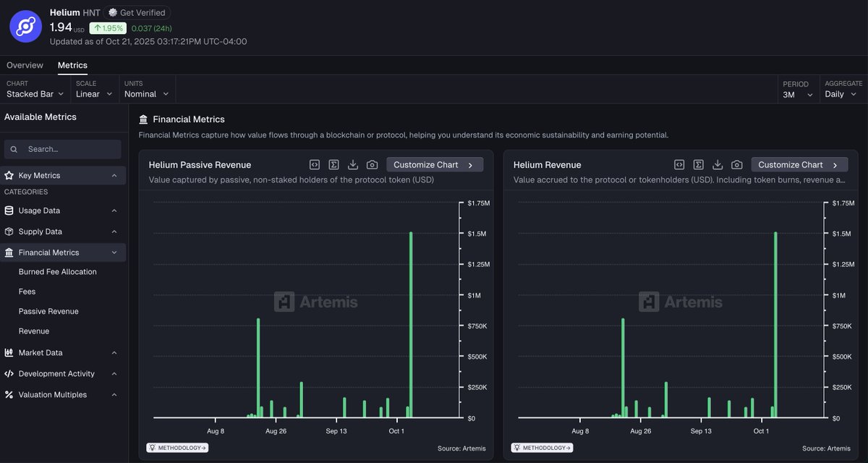This screenshot has width=868, height=463.
Task: Click the Helium logo icon
Action: (x=25, y=27)
